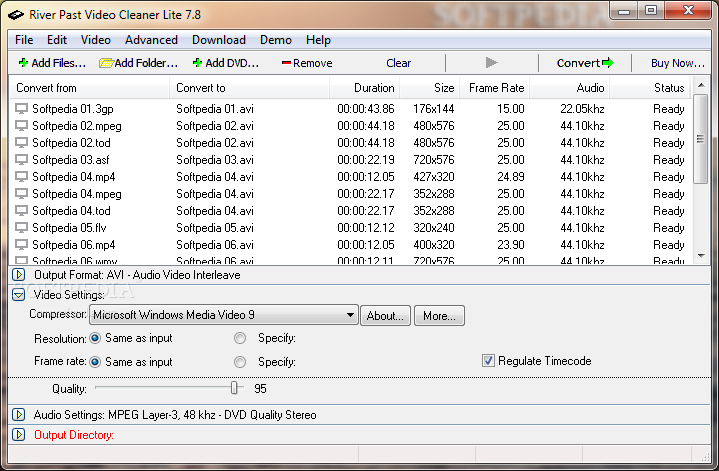Click the Add Folder toolbar button

138,63
